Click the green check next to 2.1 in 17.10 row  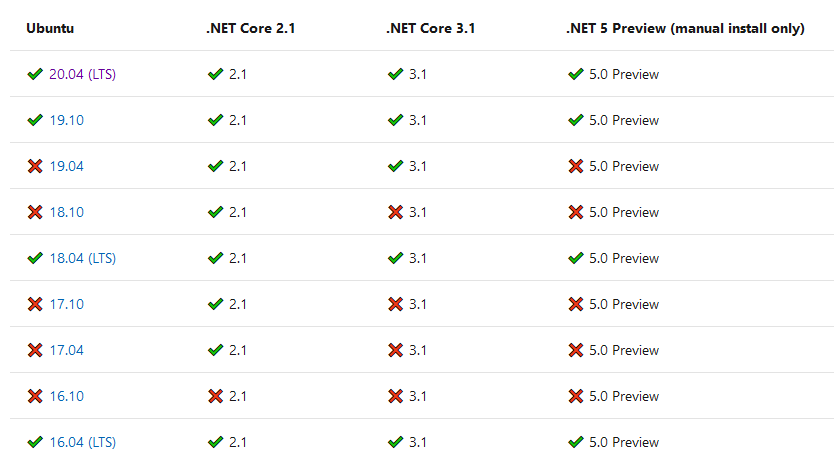coord(215,304)
